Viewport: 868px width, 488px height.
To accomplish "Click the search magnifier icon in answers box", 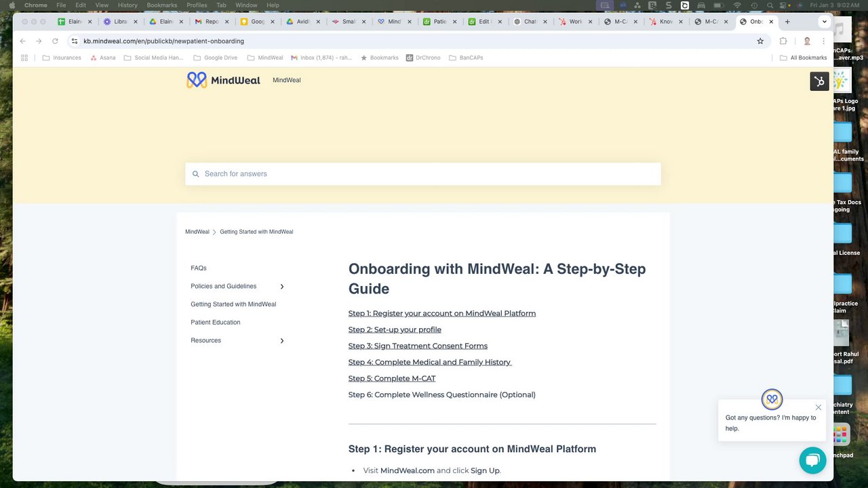I will (x=196, y=174).
